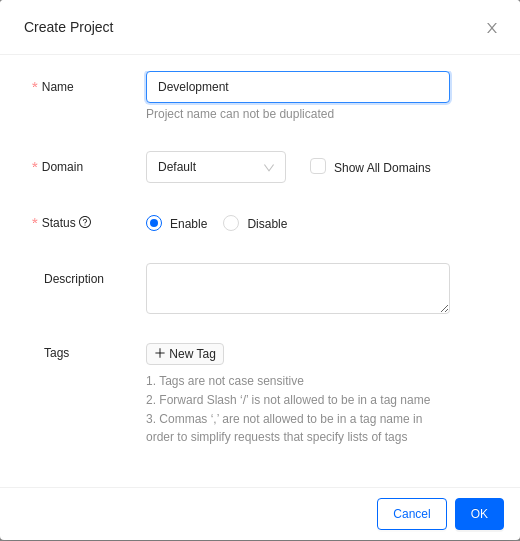Click the Description text area
Viewport: 520px width, 541px height.
[298, 288]
